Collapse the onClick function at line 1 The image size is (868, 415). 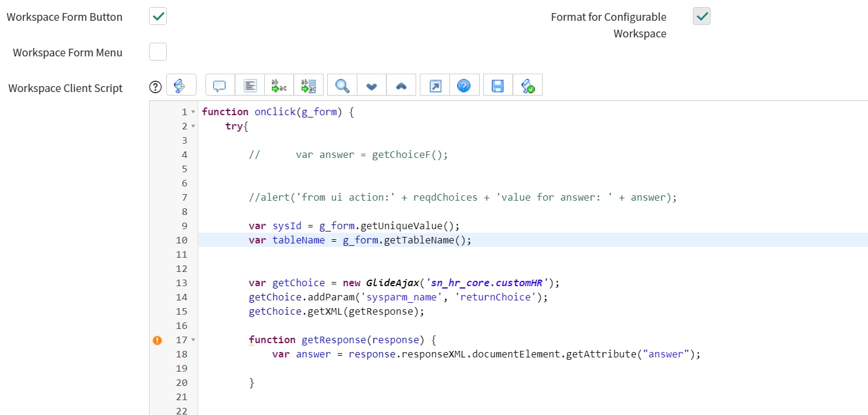click(192, 111)
